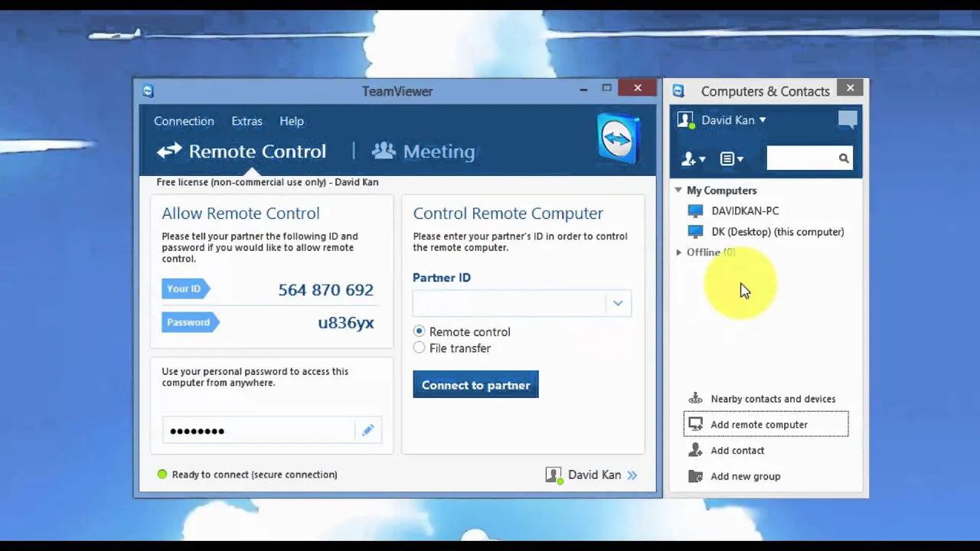Open the list view options dropdown
The height and width of the screenshot is (551, 980).
click(731, 158)
